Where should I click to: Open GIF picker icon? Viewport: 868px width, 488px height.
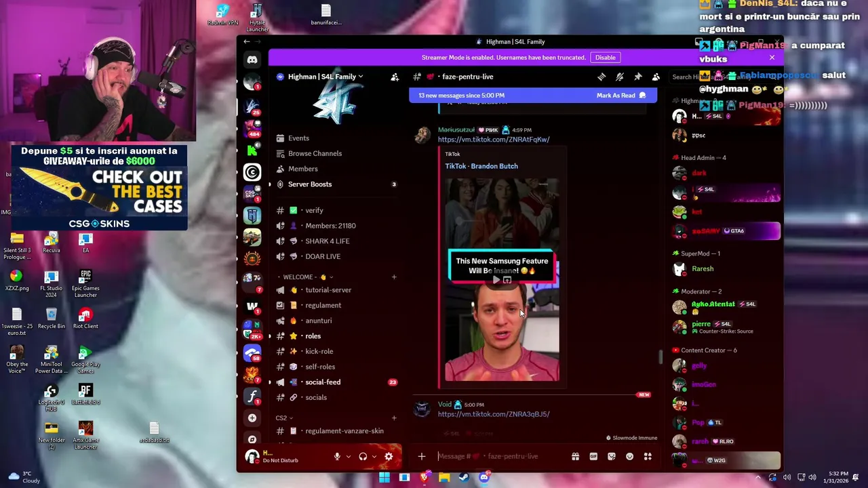click(593, 457)
